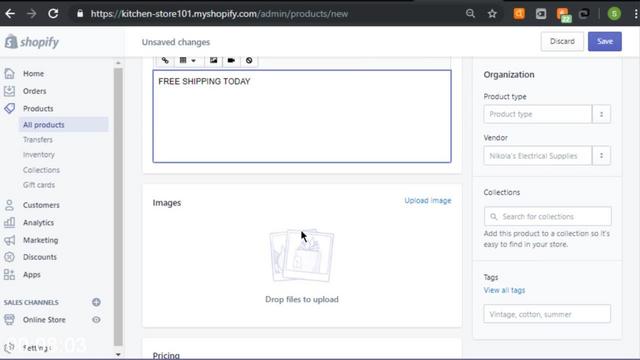This screenshot has height=360, width=640.
Task: Open Customers in the sidebar
Action: [41, 205]
